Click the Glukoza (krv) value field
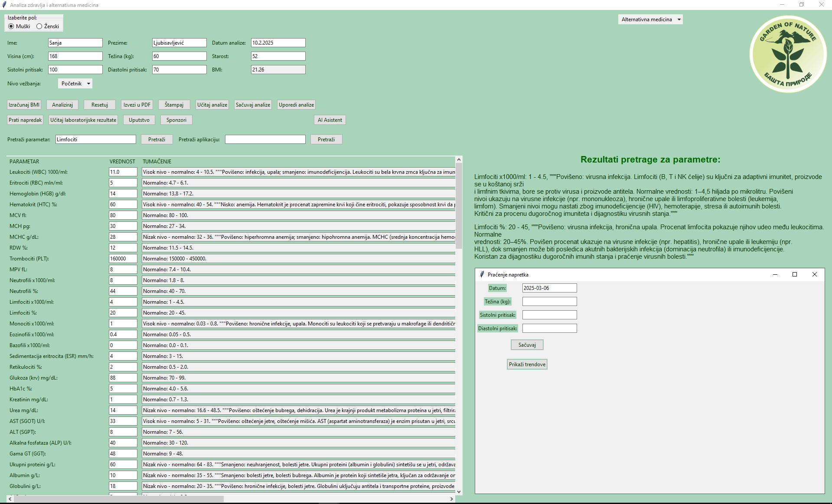This screenshot has width=832, height=504. [123, 378]
